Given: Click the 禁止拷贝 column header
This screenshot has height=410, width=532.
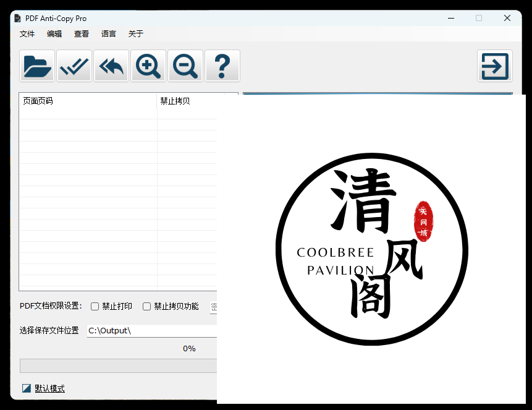Looking at the screenshot, I should point(187,101).
